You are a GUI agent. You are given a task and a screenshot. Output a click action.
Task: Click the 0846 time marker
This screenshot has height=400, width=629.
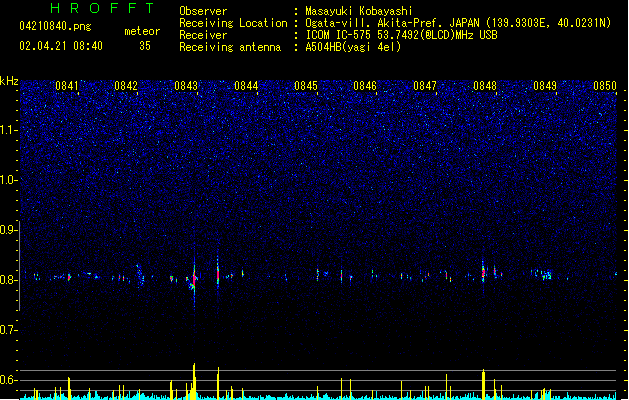(x=365, y=86)
